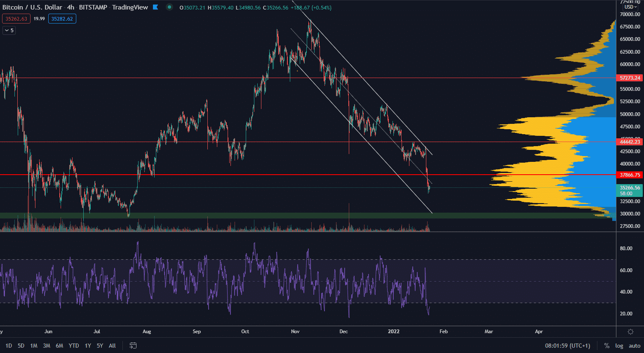Click the blue buy price 35282.62 button
The image size is (644, 353).
point(62,19)
